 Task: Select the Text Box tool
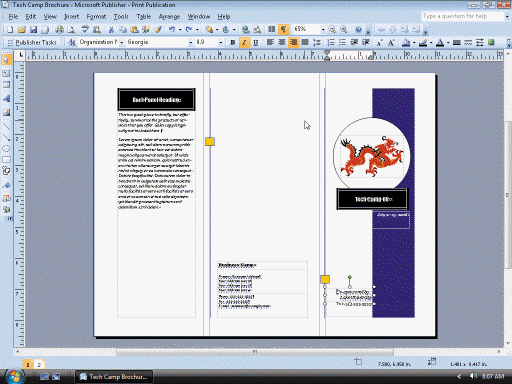tap(6, 73)
